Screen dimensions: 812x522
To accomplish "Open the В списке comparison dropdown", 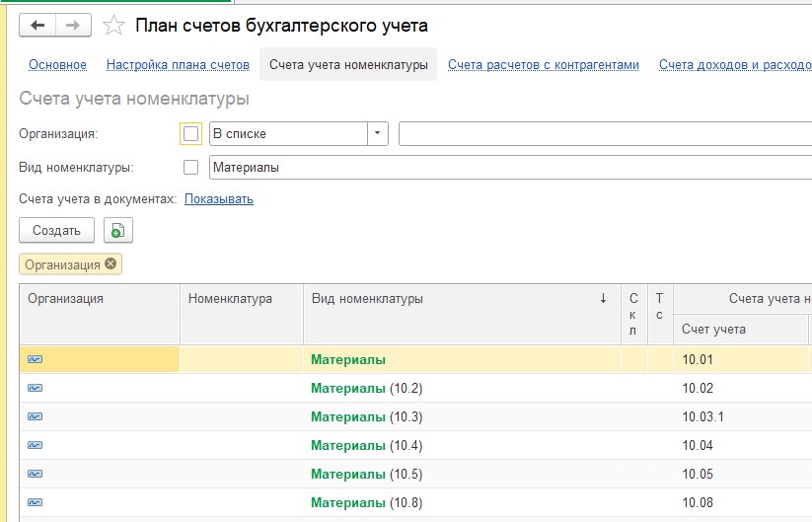I will (x=378, y=133).
